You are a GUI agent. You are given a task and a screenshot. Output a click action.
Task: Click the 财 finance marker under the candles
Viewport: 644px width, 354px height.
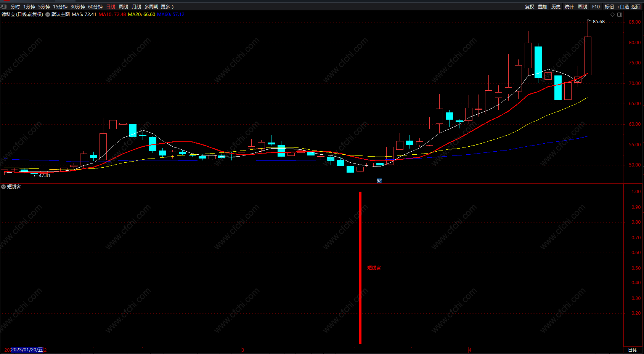coord(379,180)
